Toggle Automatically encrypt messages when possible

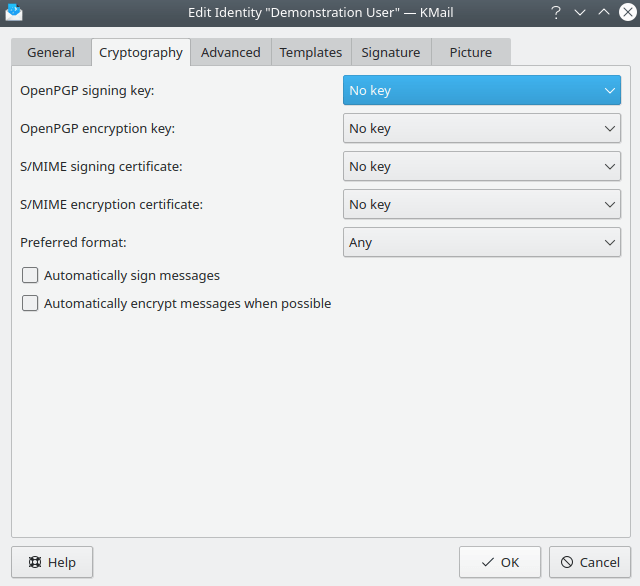pyautogui.click(x=30, y=303)
